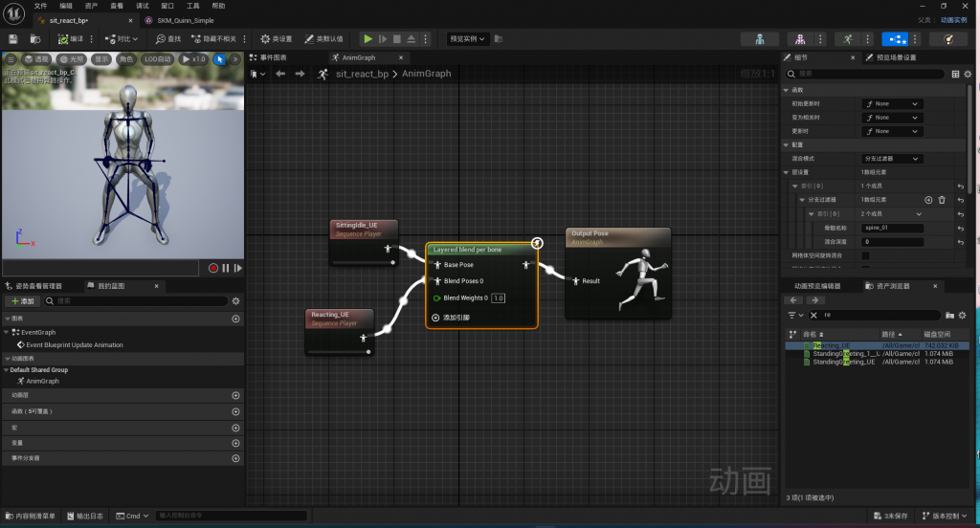Switch to the Skeletal Mesh editor mode icon
The height and width of the screenshot is (528, 980).
[x=800, y=39]
